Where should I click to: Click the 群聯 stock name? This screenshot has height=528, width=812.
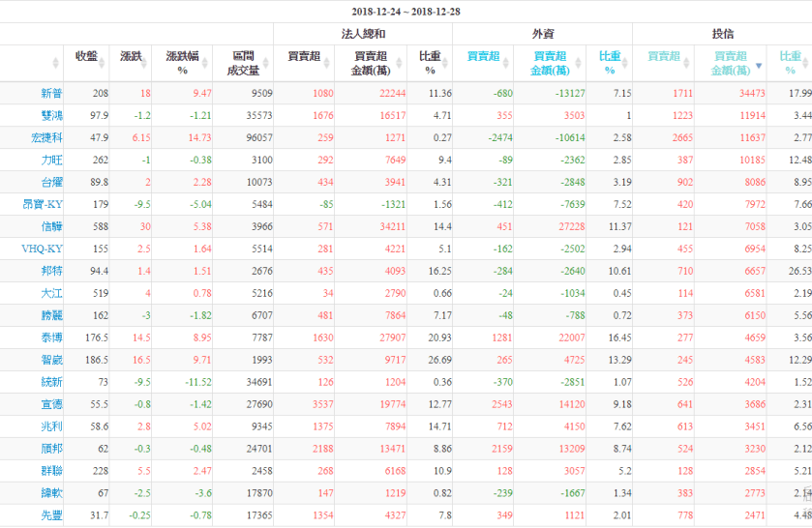click(x=51, y=470)
